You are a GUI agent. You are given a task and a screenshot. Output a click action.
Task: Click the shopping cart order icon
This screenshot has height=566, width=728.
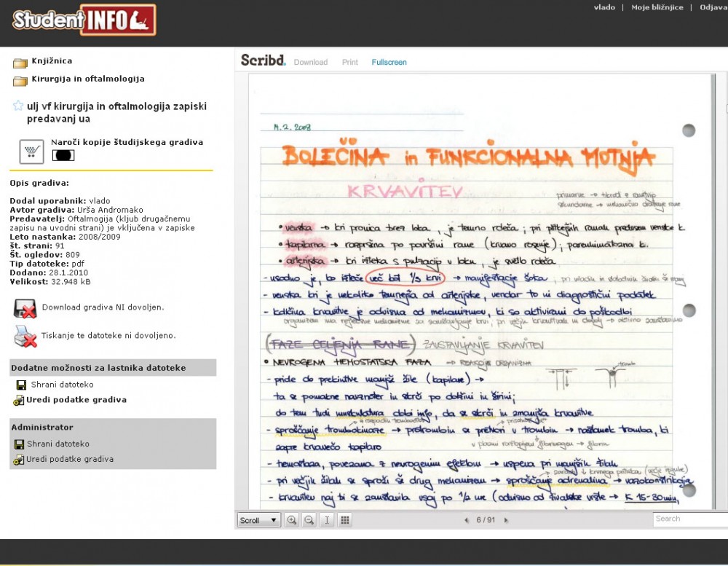[x=31, y=152]
